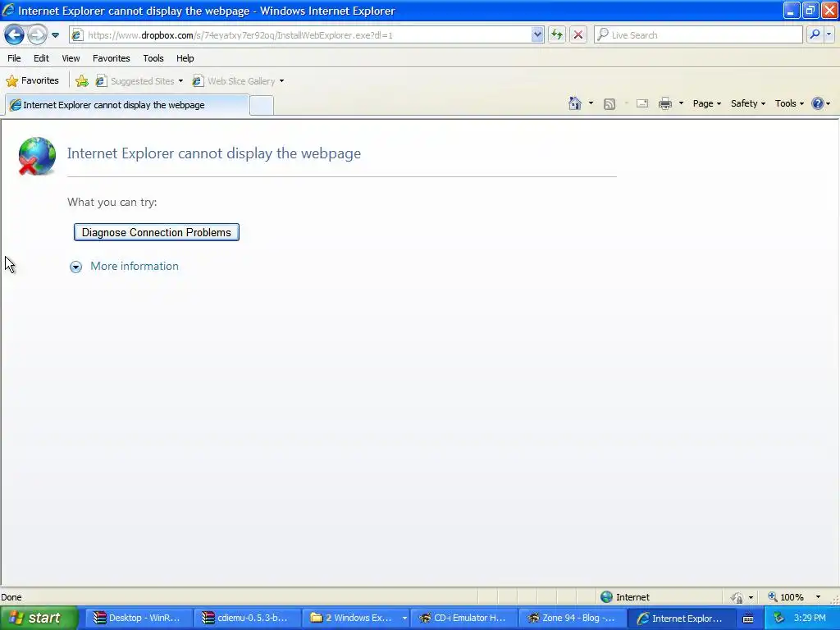Open Suggested Sites link
The height and width of the screenshot is (630, 840).
coord(135,81)
